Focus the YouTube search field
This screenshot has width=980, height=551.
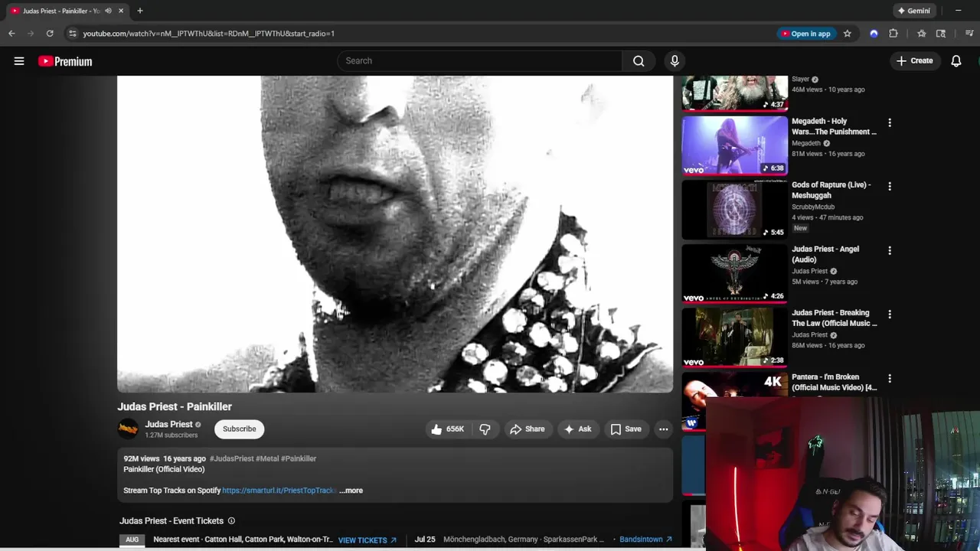click(x=480, y=61)
